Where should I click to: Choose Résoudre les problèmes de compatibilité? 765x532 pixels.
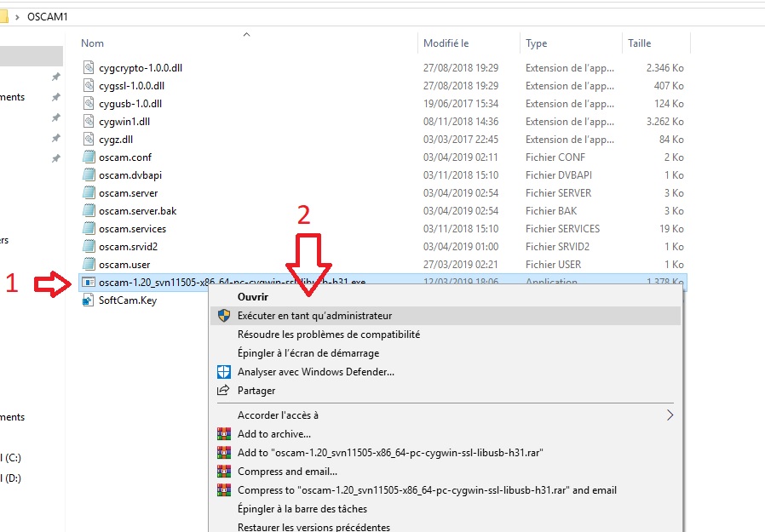coord(329,334)
